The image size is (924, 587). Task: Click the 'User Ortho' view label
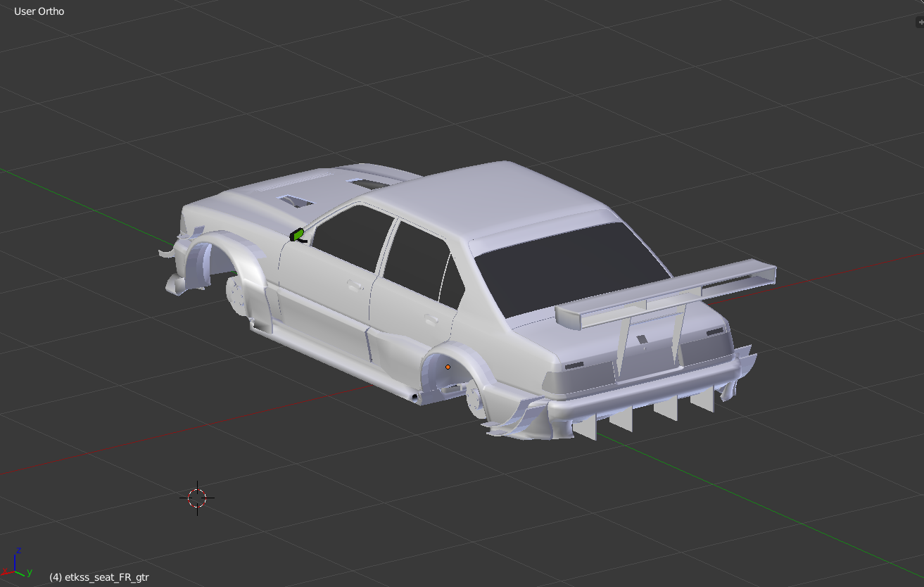click(39, 11)
